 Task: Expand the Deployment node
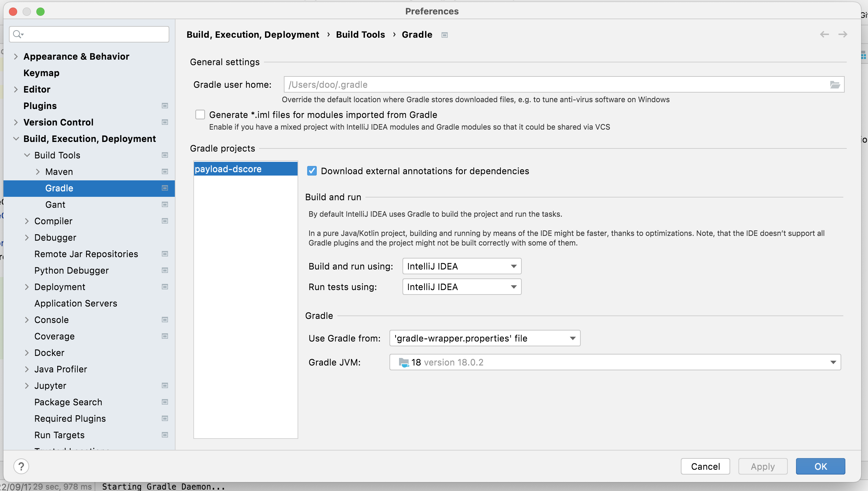pos(27,287)
